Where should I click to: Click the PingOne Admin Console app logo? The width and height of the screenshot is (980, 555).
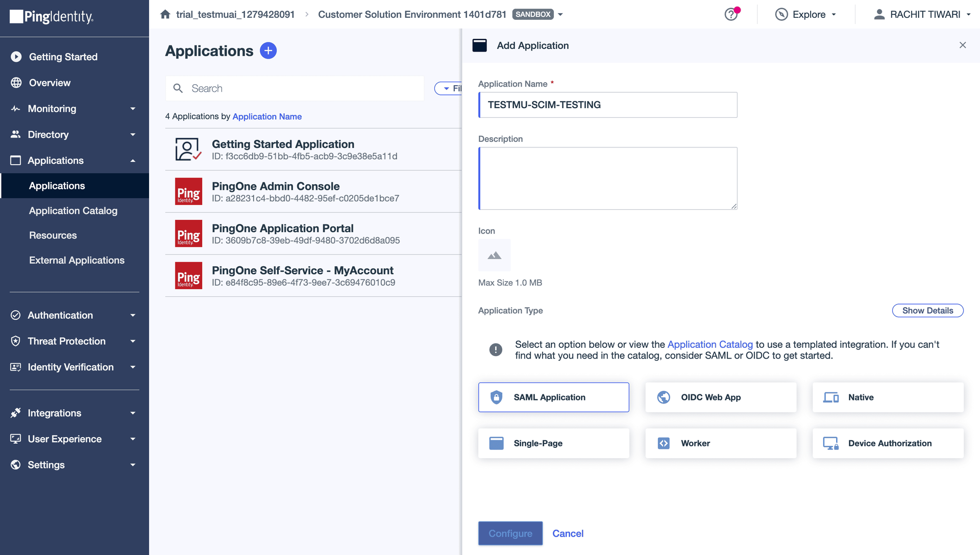[188, 191]
